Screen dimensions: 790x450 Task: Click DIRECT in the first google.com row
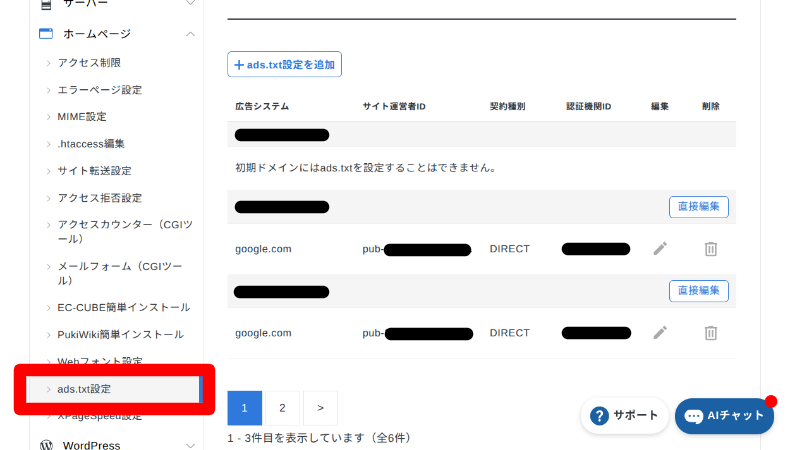(x=509, y=249)
